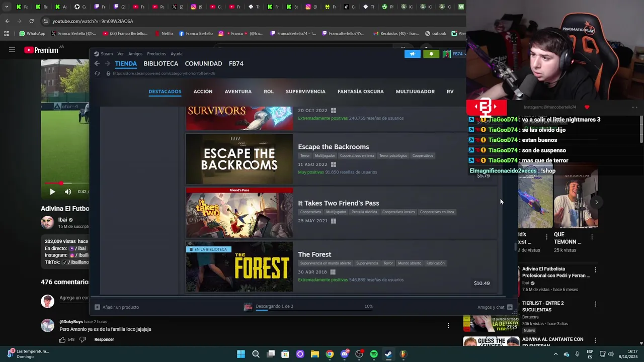This screenshot has width=644, height=362.
Task: Click the Chrome address bar youtube.com URL
Action: click(93, 21)
